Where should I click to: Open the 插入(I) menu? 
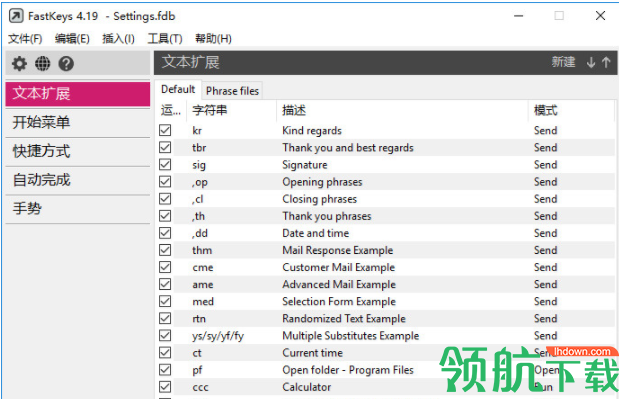pos(118,39)
